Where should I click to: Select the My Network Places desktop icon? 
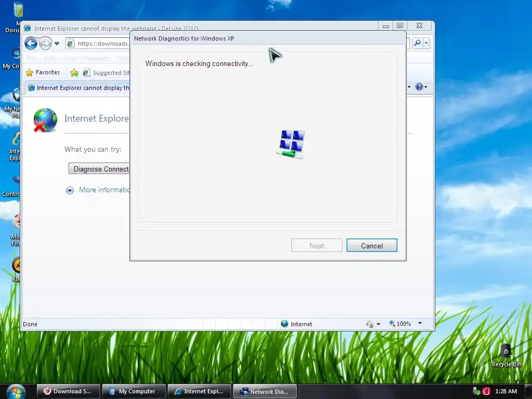(x=12, y=103)
